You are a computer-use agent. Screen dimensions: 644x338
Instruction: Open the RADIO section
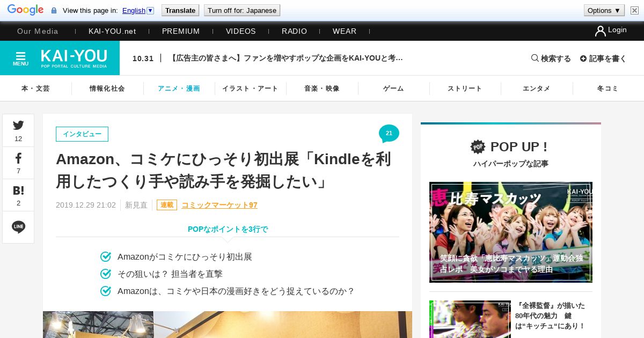(295, 31)
